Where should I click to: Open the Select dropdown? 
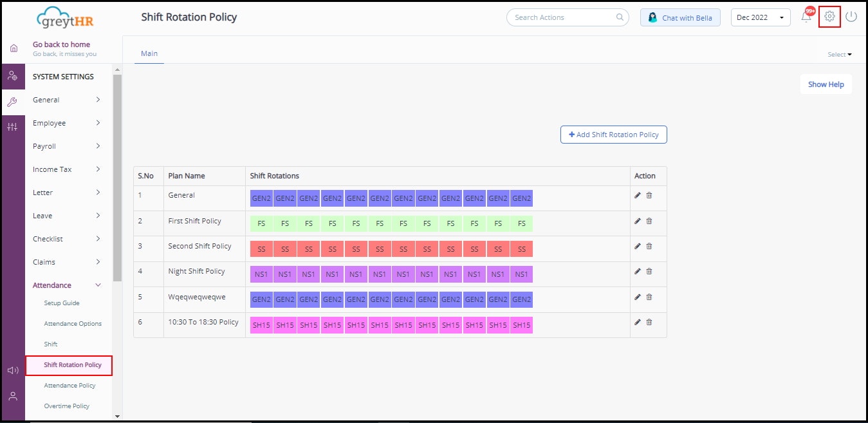click(x=839, y=55)
